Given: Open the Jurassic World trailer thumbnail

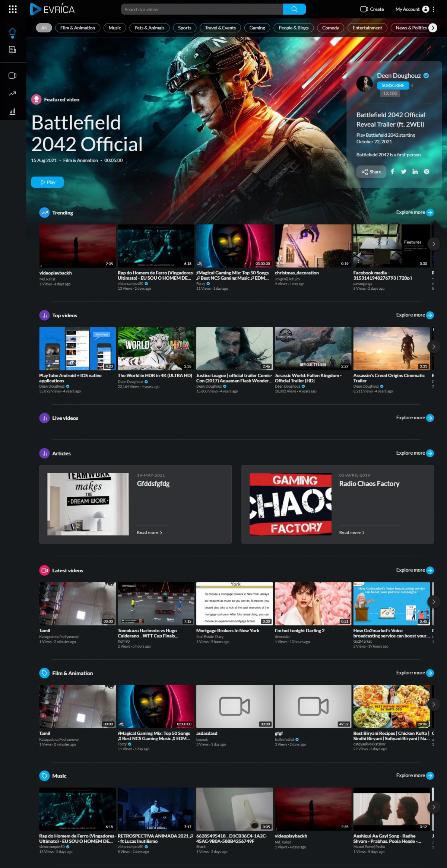Looking at the screenshot, I should 313,348.
